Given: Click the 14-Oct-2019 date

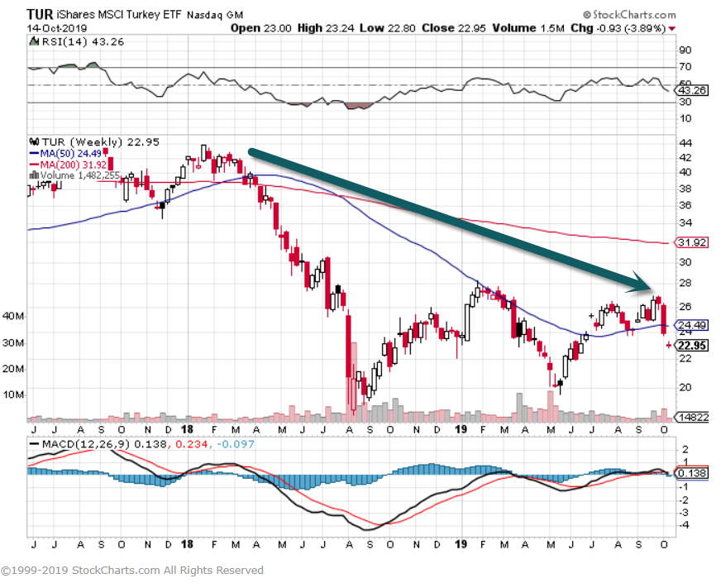Looking at the screenshot, I should [56, 28].
